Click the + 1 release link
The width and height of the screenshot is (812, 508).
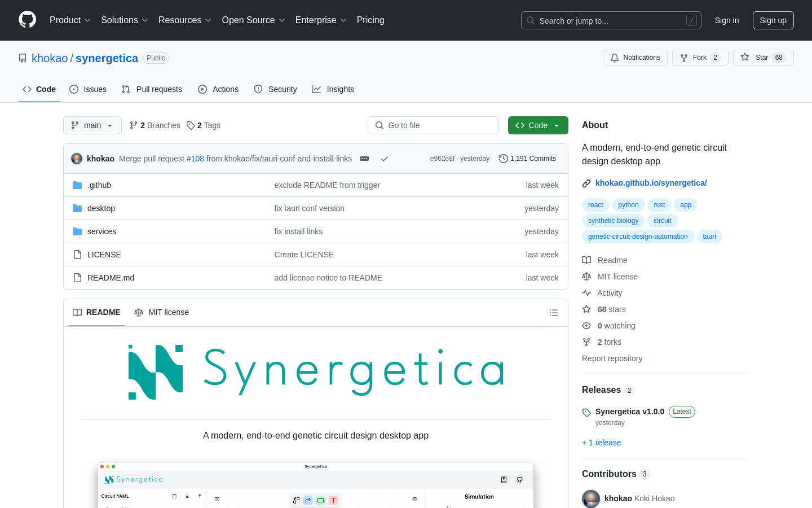tap(601, 443)
